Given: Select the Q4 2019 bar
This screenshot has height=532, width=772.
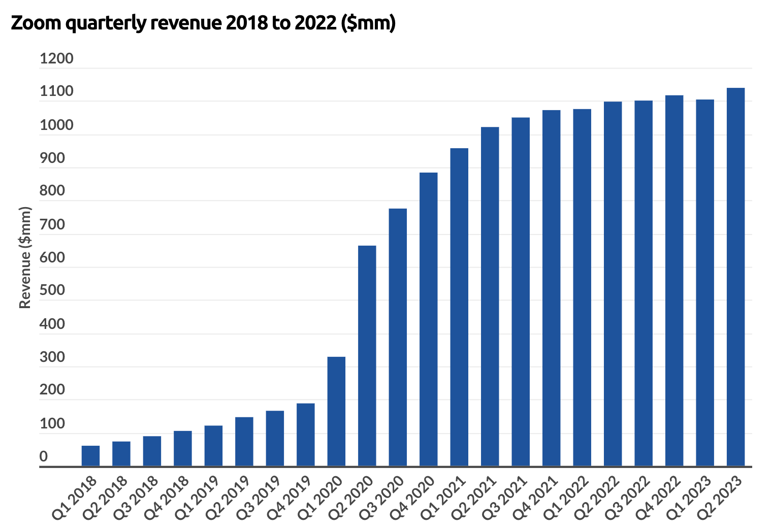Looking at the screenshot, I should tap(306, 435).
